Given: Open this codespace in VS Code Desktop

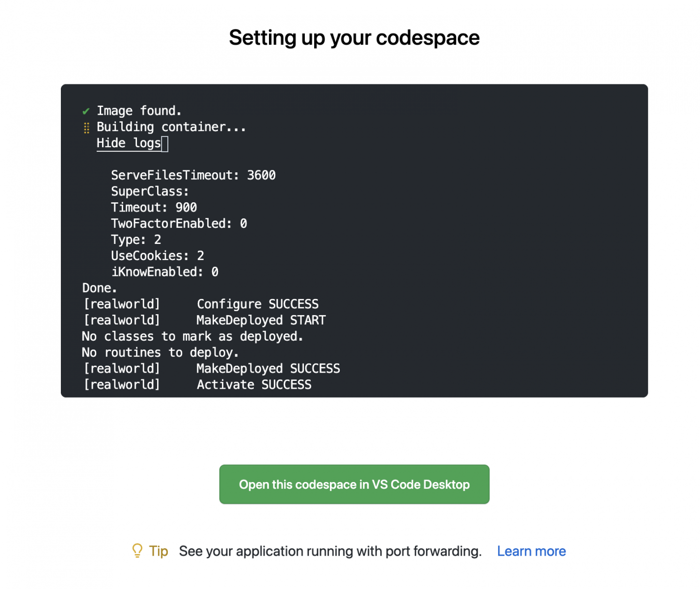Looking at the screenshot, I should tap(354, 484).
